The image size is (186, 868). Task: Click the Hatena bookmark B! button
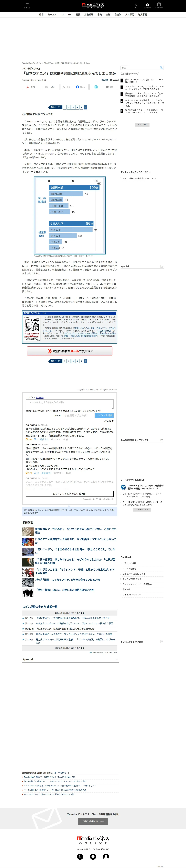point(96,87)
